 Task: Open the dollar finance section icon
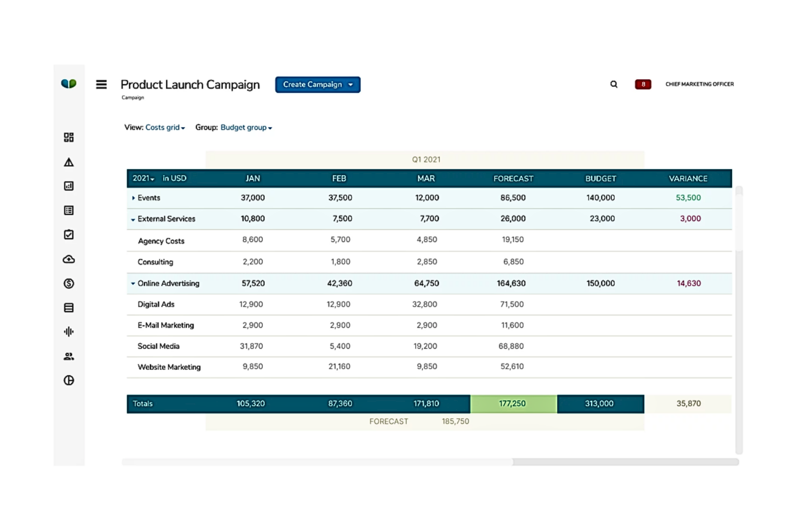tap(68, 284)
